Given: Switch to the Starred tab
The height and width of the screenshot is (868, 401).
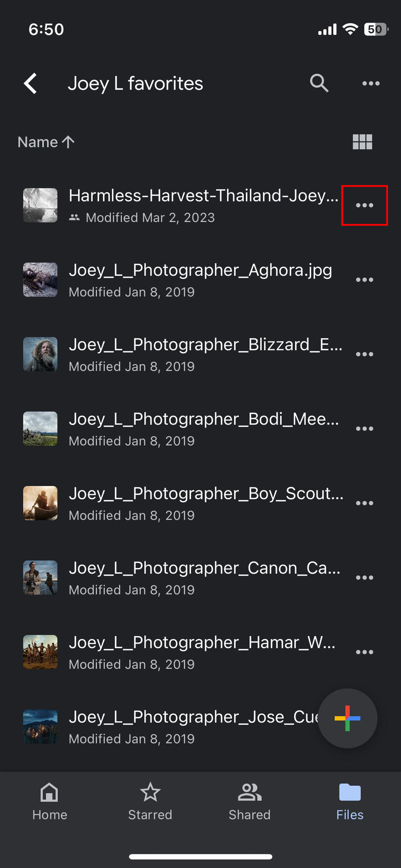Looking at the screenshot, I should pos(150,802).
